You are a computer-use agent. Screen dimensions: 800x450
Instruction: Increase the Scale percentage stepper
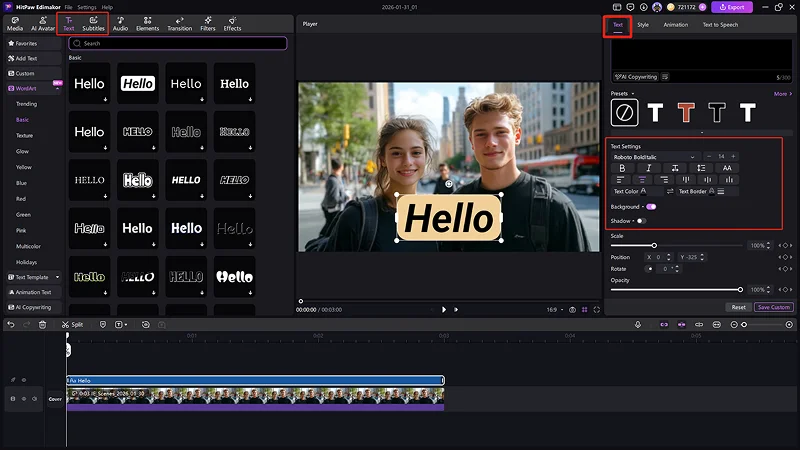[768, 243]
